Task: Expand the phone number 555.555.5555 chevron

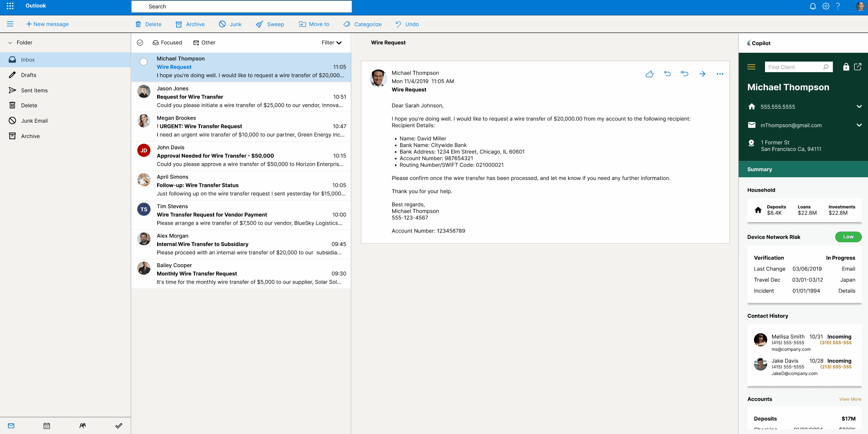Action: coord(859,106)
